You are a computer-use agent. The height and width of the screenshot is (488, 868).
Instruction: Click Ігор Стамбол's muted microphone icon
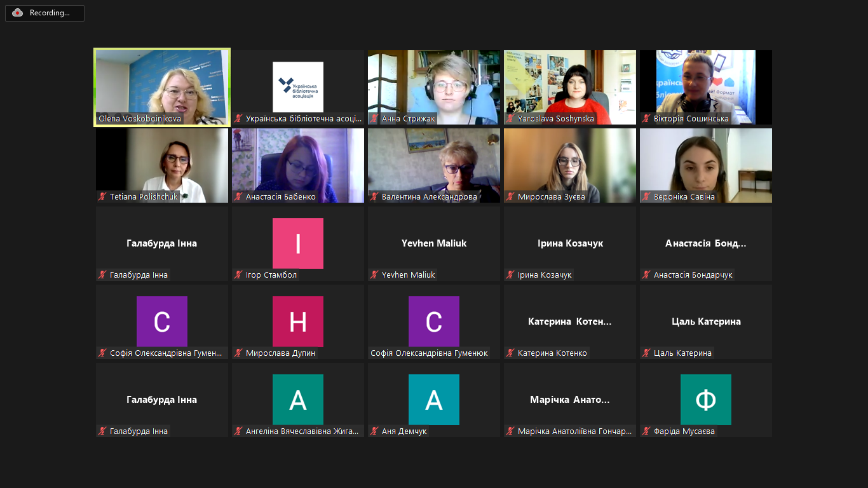pos(238,275)
